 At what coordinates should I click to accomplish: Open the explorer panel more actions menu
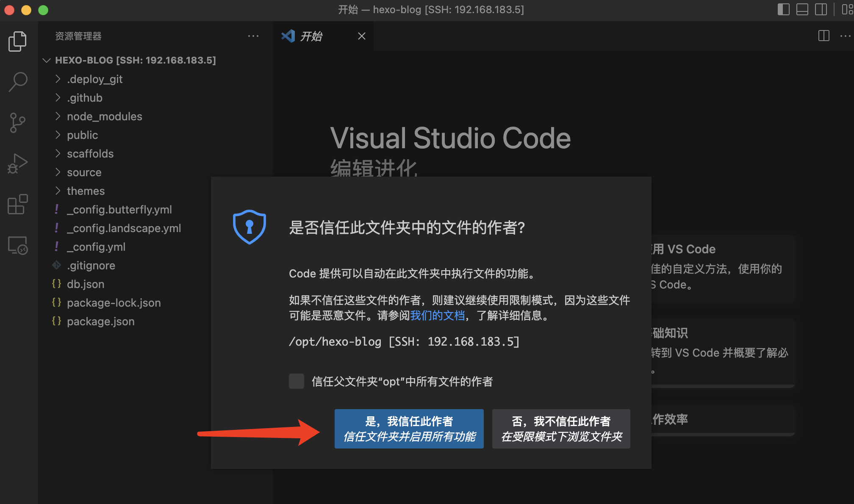[253, 36]
